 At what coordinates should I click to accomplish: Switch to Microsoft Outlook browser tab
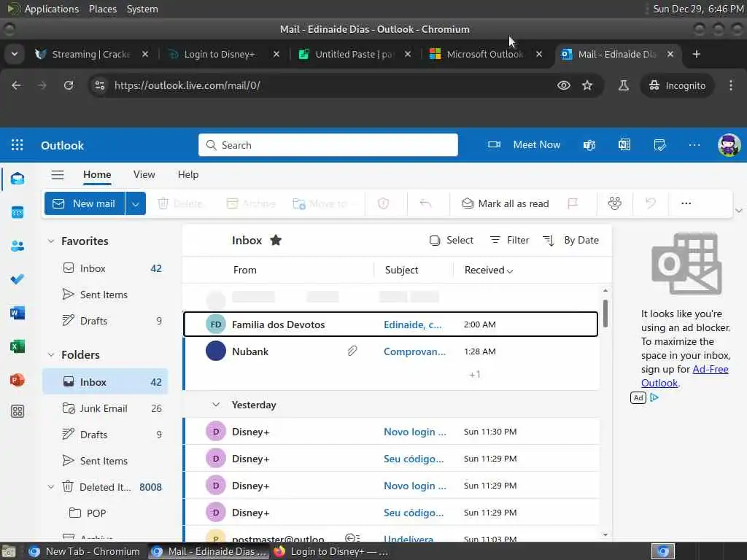[487, 54]
